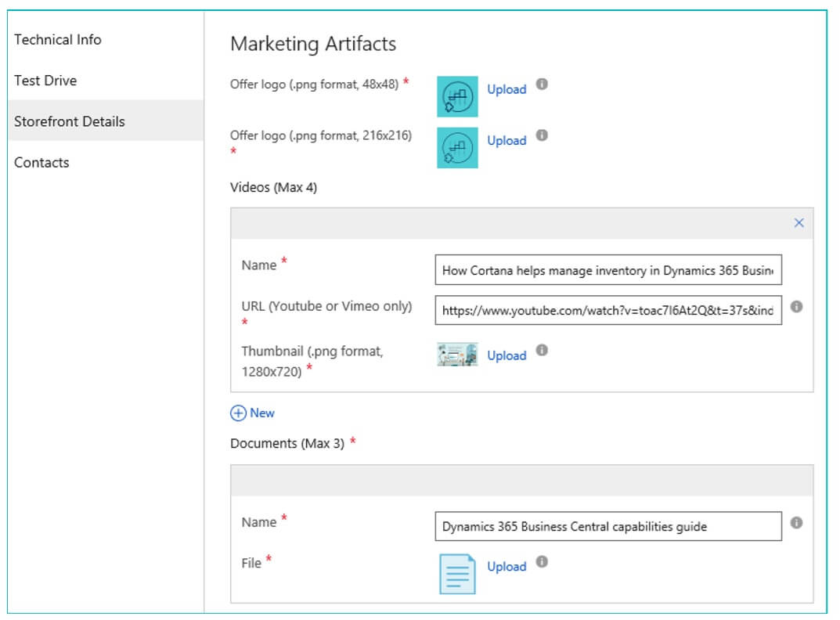Show info for the video URL field
Screen dimensions: 840x620
tap(797, 307)
